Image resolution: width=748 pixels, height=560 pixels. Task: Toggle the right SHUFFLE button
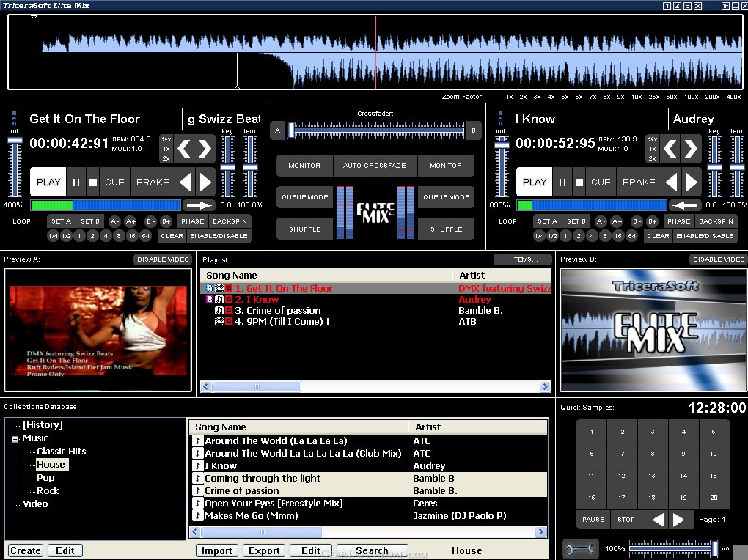tap(446, 229)
